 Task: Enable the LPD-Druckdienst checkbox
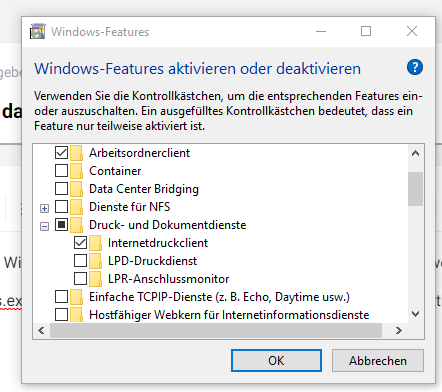point(80,261)
